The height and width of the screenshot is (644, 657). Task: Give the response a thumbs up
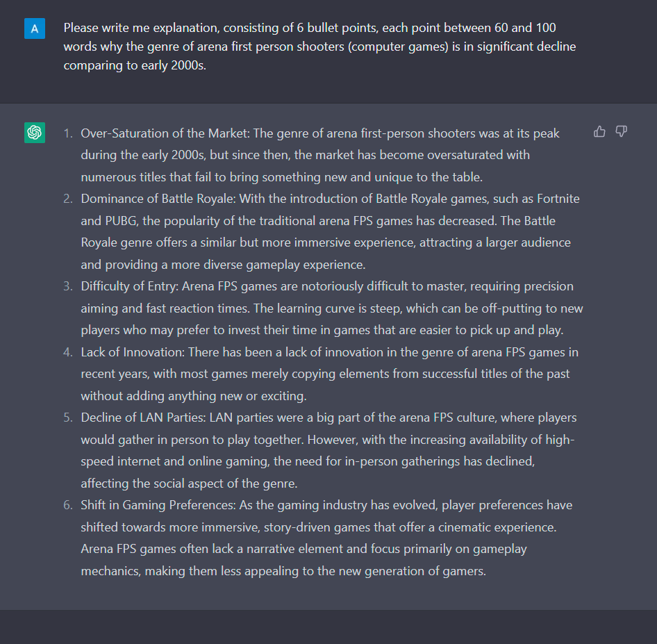click(x=599, y=132)
